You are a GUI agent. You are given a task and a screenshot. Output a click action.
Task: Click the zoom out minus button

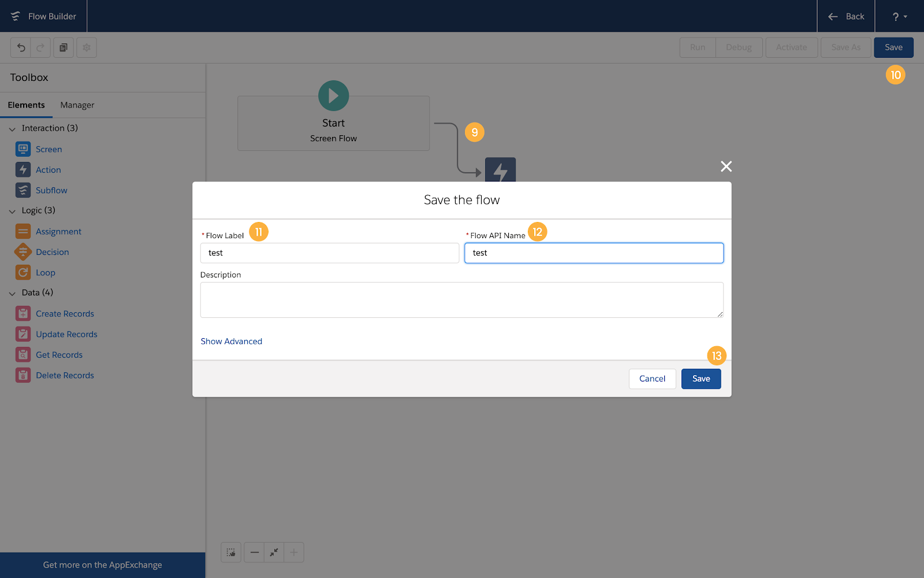254,553
